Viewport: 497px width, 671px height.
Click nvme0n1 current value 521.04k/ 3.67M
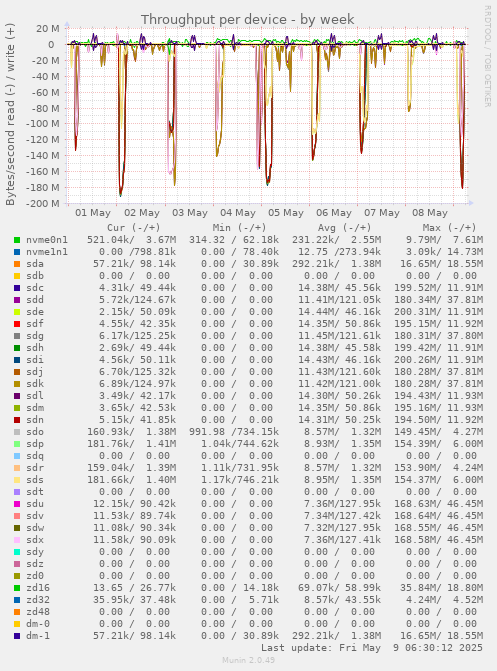click(131, 240)
